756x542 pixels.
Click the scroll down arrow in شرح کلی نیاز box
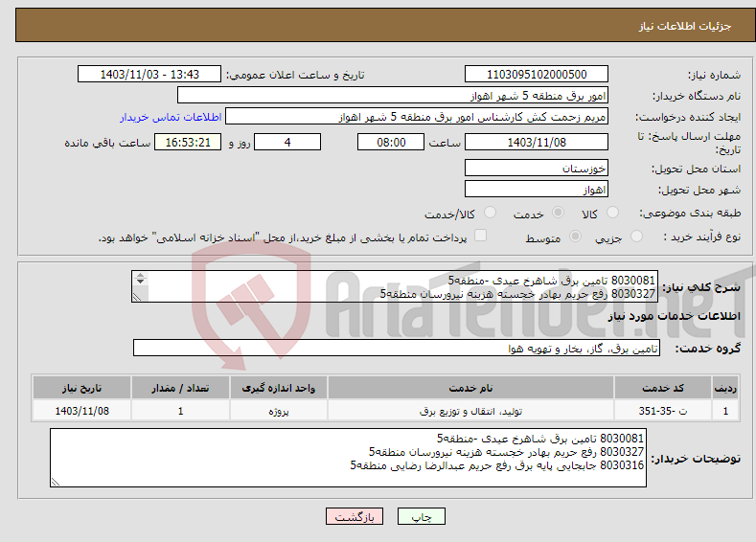(x=140, y=282)
